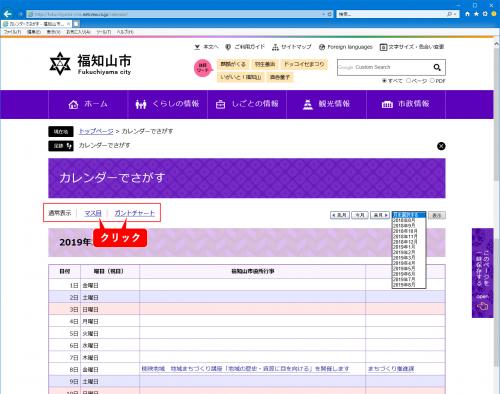Click the 1日 金曜日 row text
Image resolution: width=500 pixels, height=394 pixels.
pos(84,285)
